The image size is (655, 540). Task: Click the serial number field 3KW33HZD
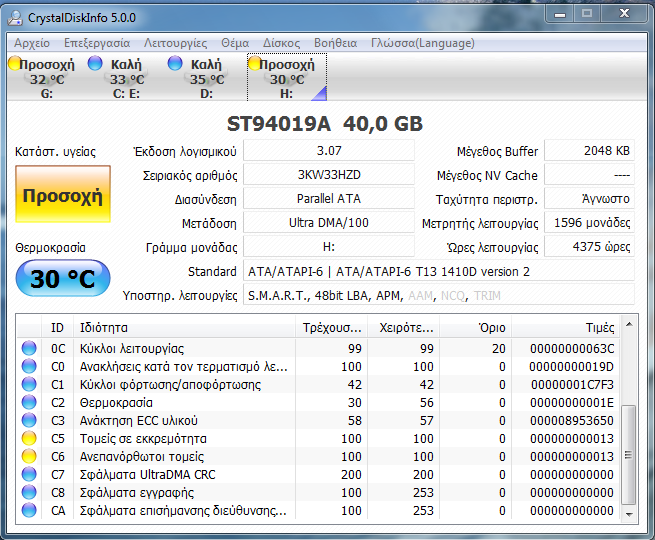329,175
